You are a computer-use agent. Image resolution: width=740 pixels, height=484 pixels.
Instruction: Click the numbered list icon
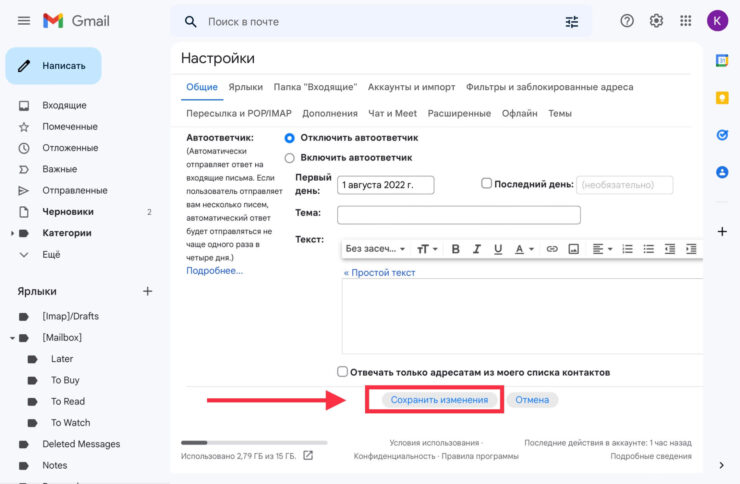627,249
